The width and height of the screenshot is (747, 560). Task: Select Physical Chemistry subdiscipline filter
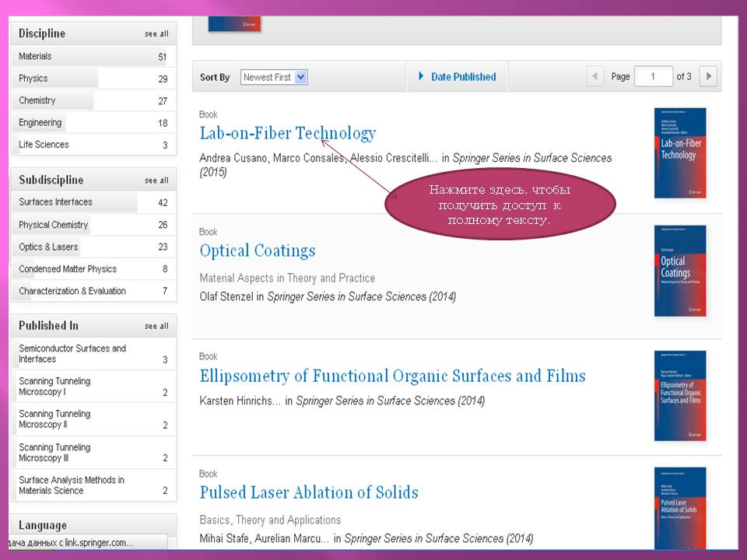click(54, 225)
